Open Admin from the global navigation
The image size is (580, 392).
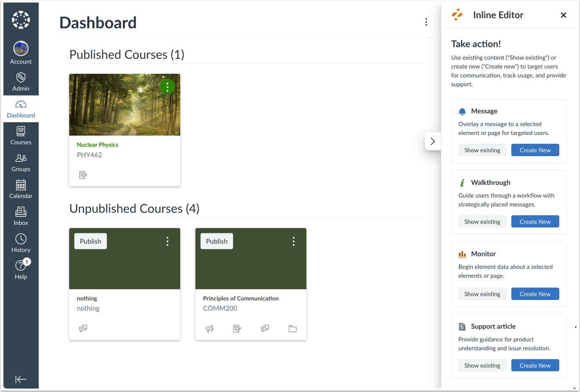(21, 81)
